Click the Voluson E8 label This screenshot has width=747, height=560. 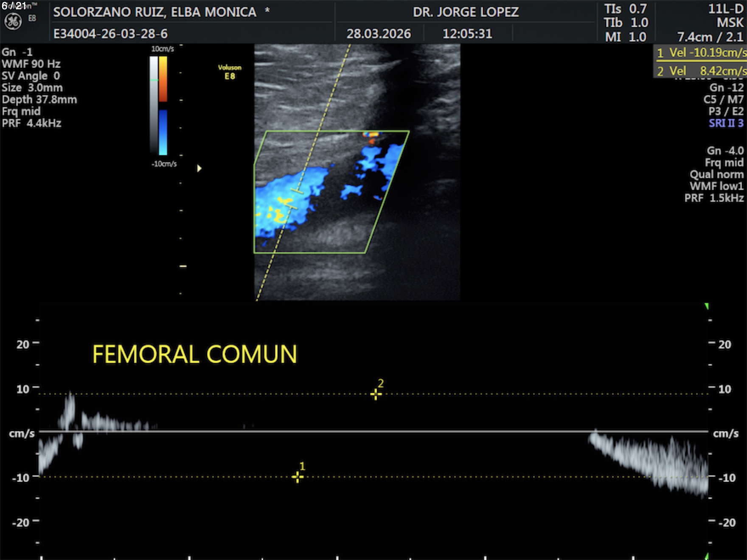click(x=230, y=72)
